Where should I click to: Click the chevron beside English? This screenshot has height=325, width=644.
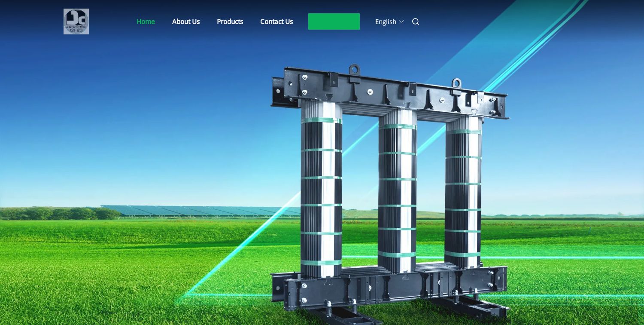[x=401, y=21]
